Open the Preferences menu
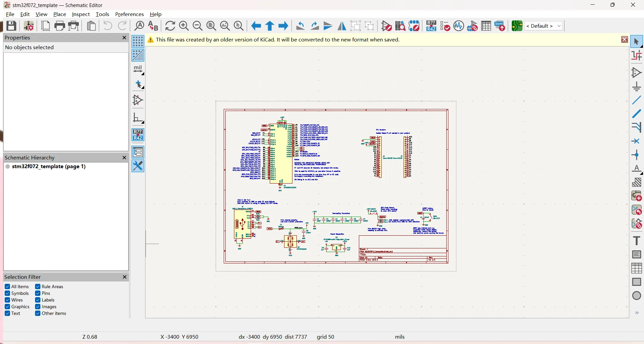Viewport: 644px width, 344px height. [130, 14]
